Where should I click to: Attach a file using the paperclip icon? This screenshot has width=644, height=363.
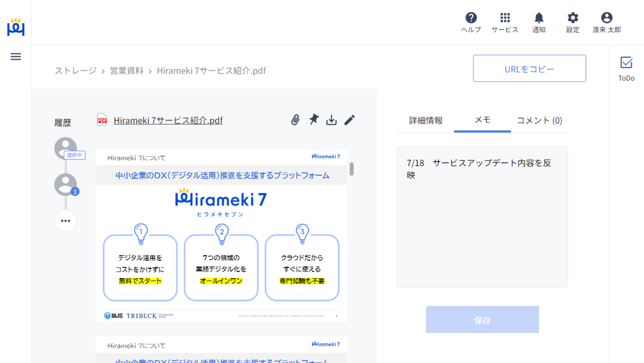(x=296, y=120)
